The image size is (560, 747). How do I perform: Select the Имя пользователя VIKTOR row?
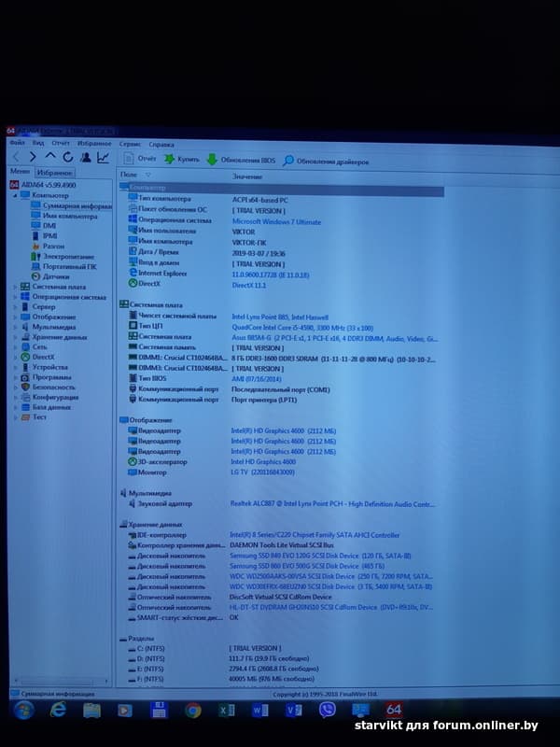pyautogui.click(x=281, y=232)
